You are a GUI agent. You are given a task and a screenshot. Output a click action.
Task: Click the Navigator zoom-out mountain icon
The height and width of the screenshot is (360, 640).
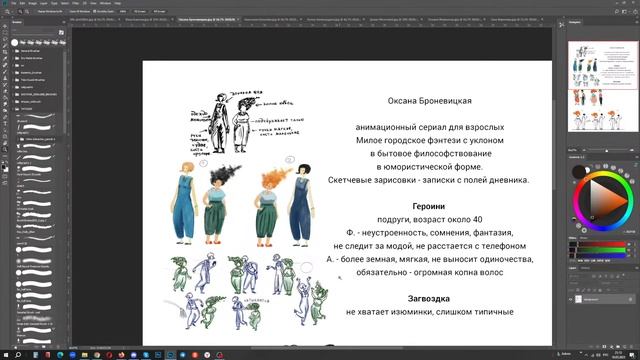click(x=584, y=151)
